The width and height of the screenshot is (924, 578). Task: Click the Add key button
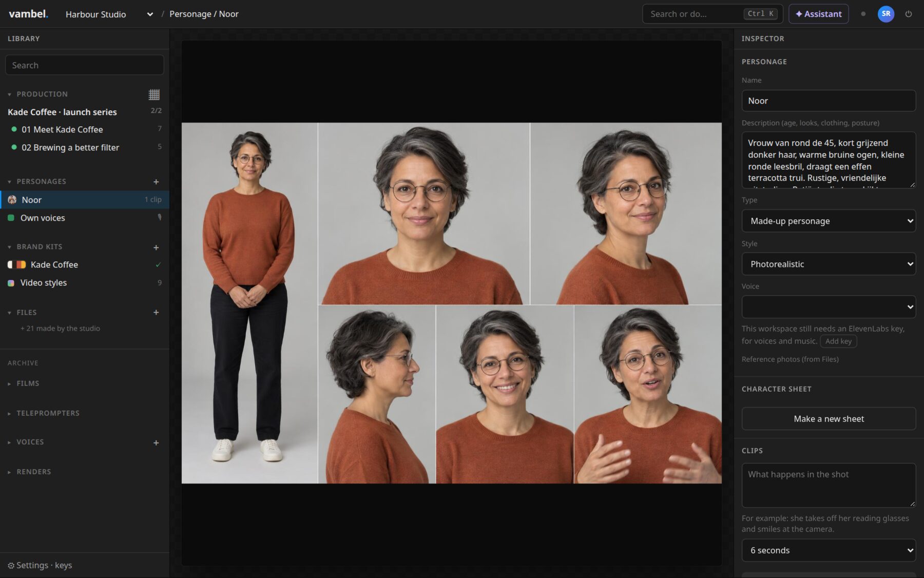point(838,341)
